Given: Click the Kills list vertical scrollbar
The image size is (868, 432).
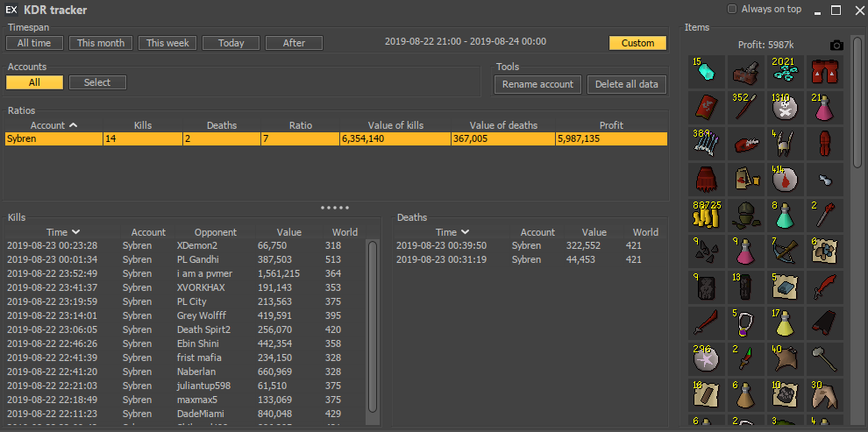Looking at the screenshot, I should 373,324.
